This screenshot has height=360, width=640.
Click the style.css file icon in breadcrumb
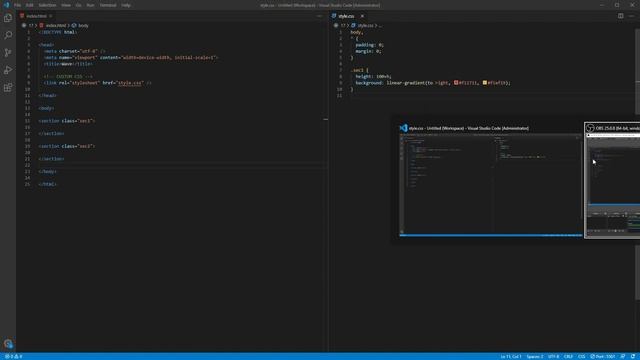pyautogui.click(x=353, y=25)
